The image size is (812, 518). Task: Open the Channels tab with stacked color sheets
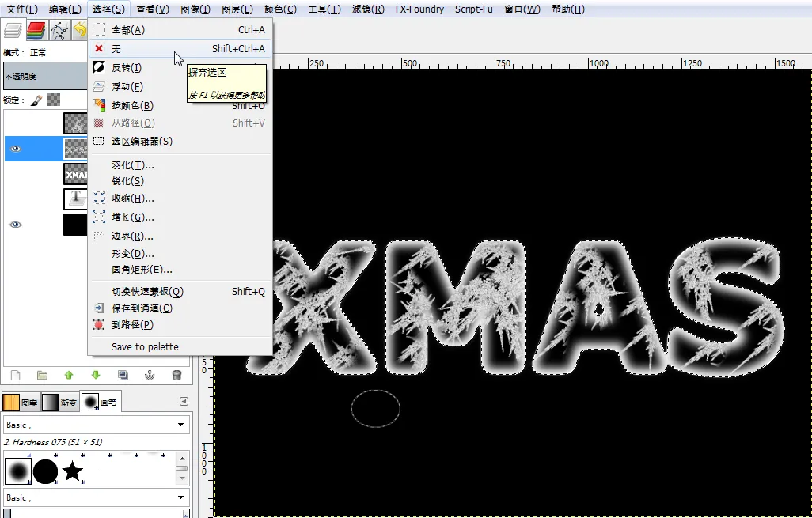click(36, 30)
